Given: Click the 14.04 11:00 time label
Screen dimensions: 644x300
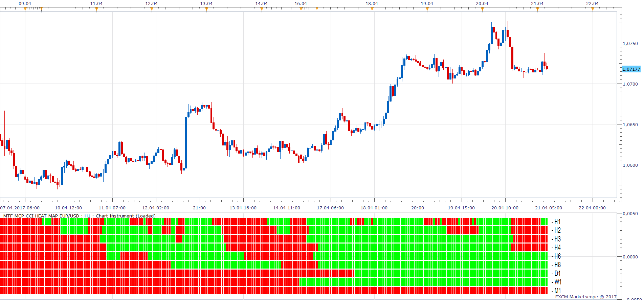Looking at the screenshot, I should pyautogui.click(x=287, y=208).
